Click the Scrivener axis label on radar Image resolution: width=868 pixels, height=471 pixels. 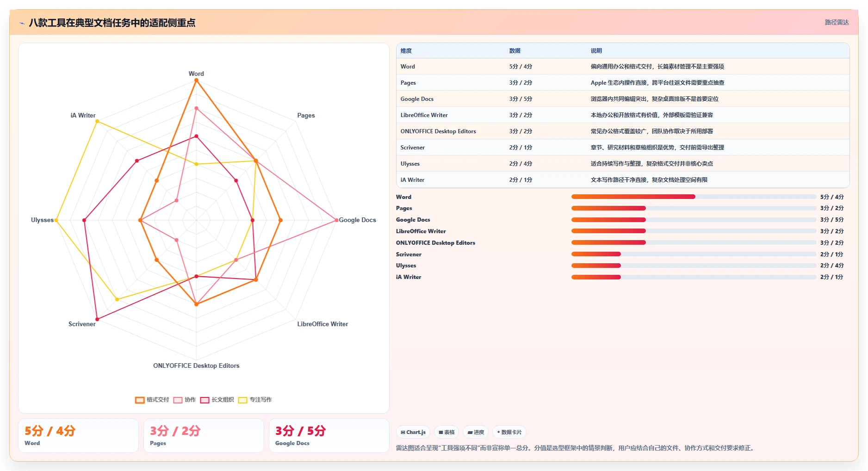click(x=82, y=324)
